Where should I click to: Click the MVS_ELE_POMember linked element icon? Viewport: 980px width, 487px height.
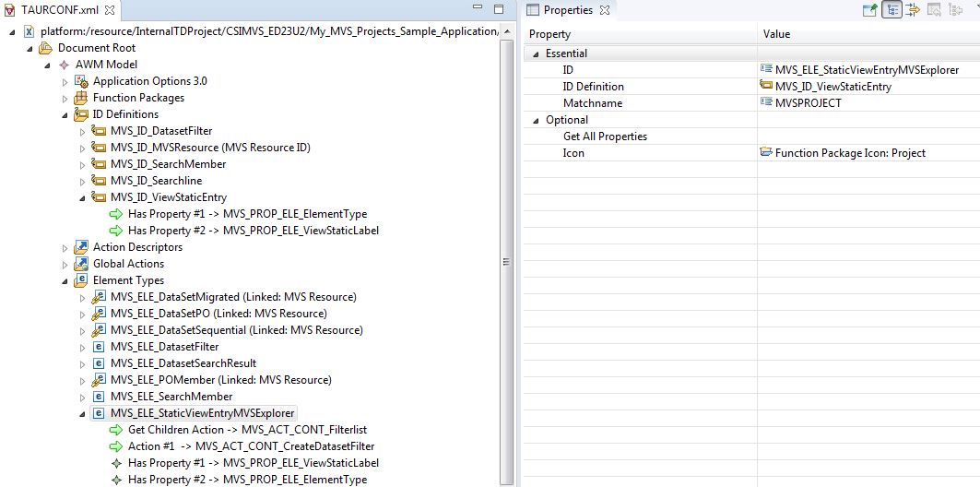tap(99, 380)
